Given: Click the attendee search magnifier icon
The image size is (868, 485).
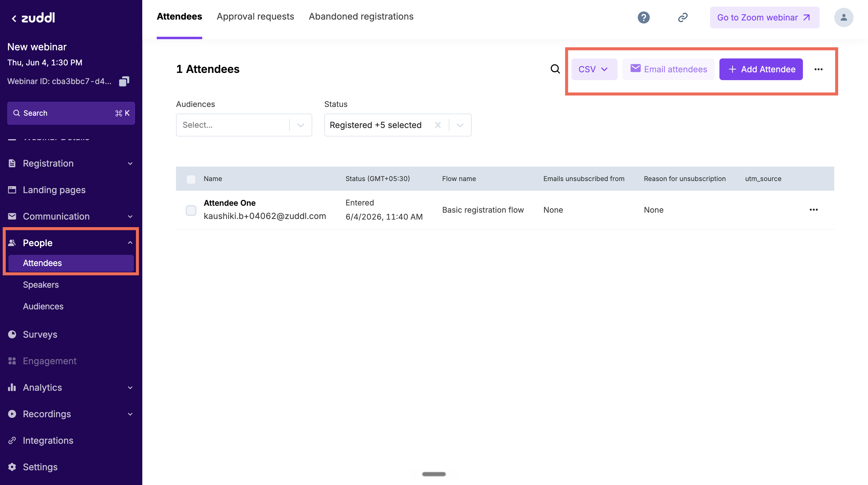Looking at the screenshot, I should point(555,69).
